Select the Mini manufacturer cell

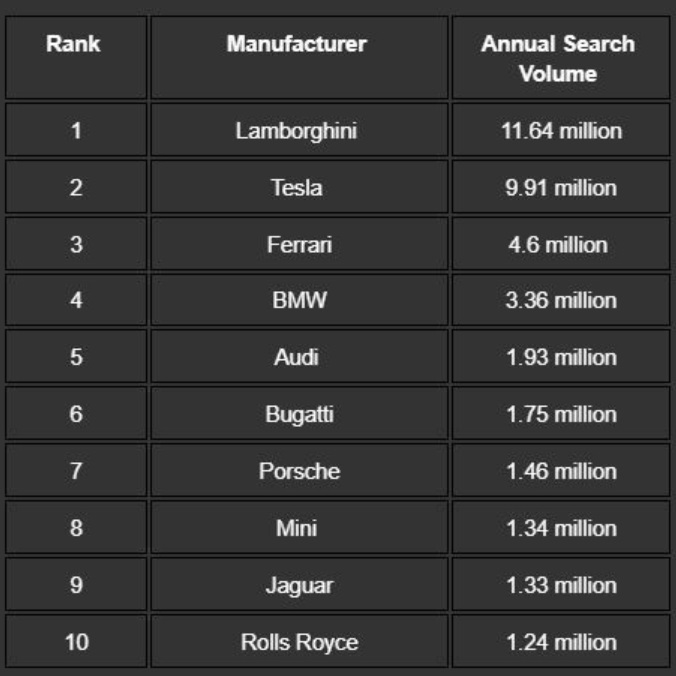point(297,528)
